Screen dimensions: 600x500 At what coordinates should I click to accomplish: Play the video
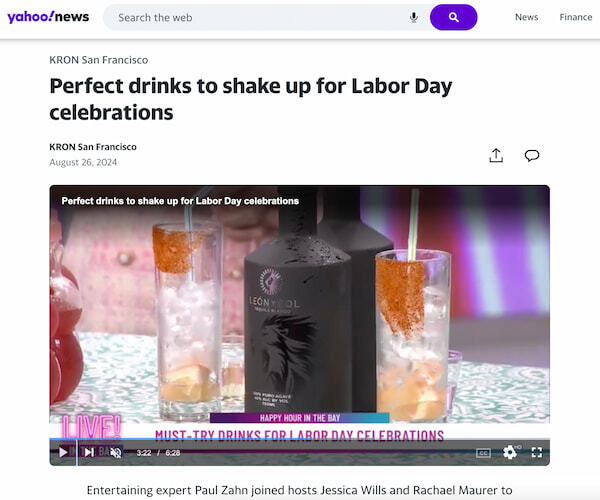(x=63, y=452)
